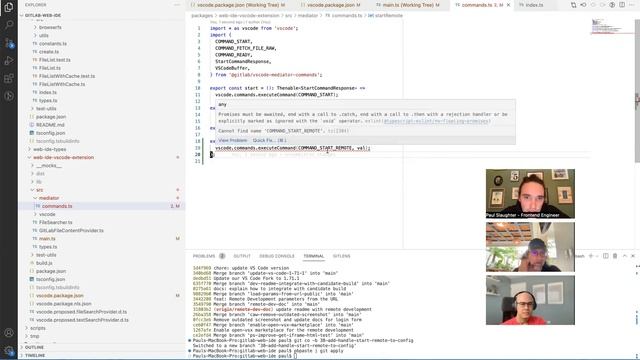Open FileListWithCache.ts in the file tree
The image size is (640, 360).
(x=62, y=84)
